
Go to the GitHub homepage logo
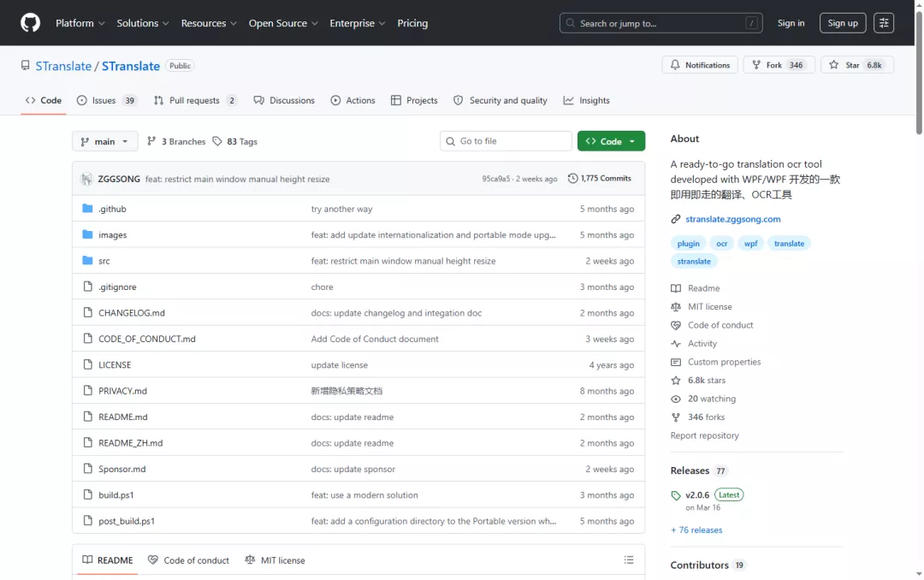tap(30, 23)
